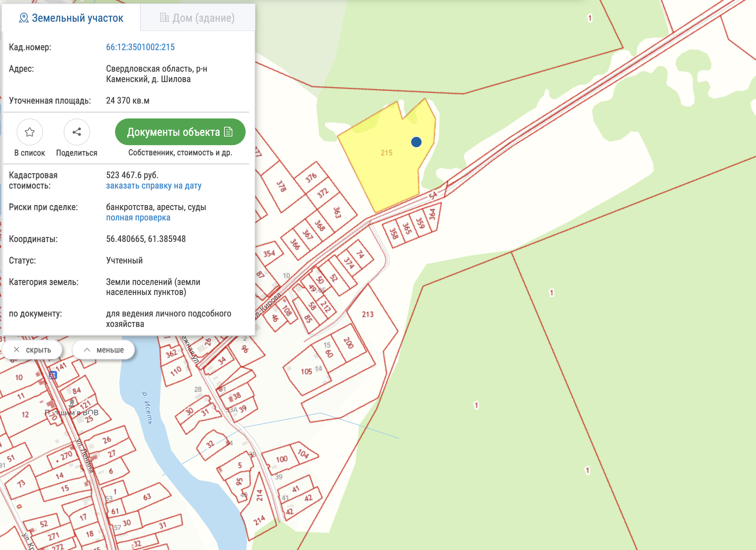756x550 pixels.
Task: Add parcel to list with star icon
Action: [30, 132]
